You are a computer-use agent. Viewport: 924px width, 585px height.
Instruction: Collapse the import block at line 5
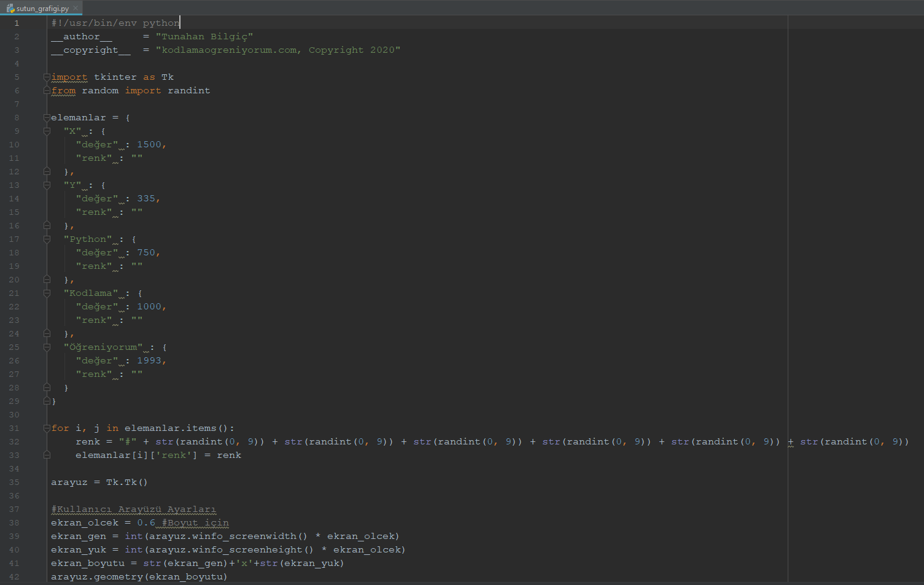tap(47, 77)
